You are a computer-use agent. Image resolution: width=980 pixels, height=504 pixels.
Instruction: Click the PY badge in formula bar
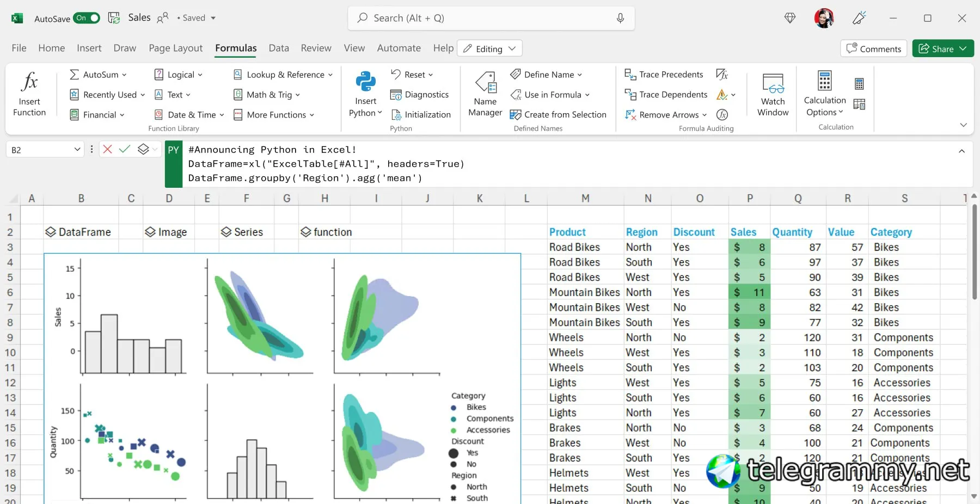point(174,164)
